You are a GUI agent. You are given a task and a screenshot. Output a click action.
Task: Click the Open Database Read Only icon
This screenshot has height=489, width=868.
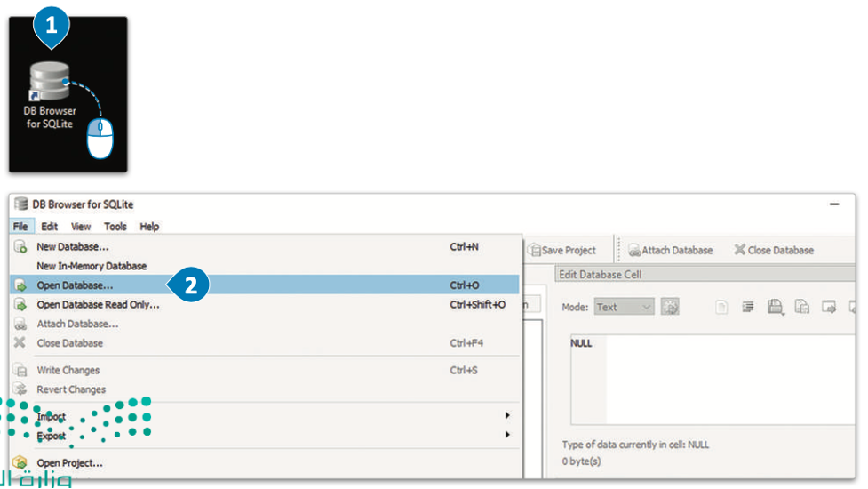pos(20,305)
